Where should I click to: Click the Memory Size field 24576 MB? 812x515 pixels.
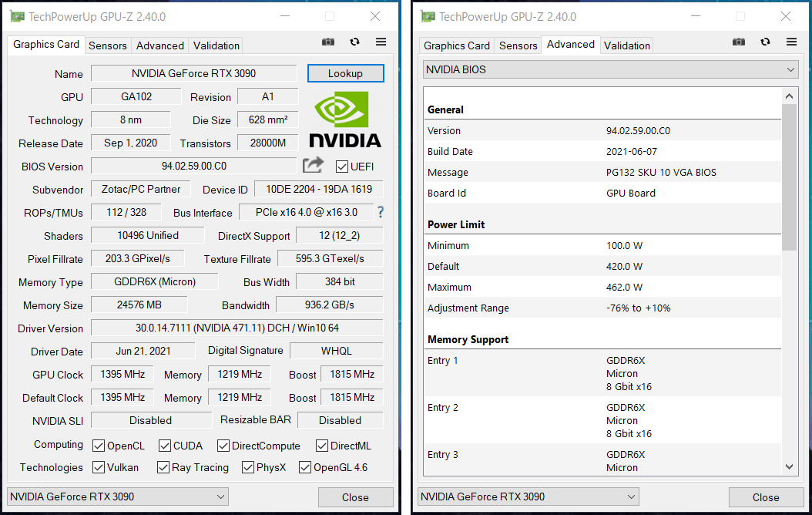pyautogui.click(x=139, y=305)
